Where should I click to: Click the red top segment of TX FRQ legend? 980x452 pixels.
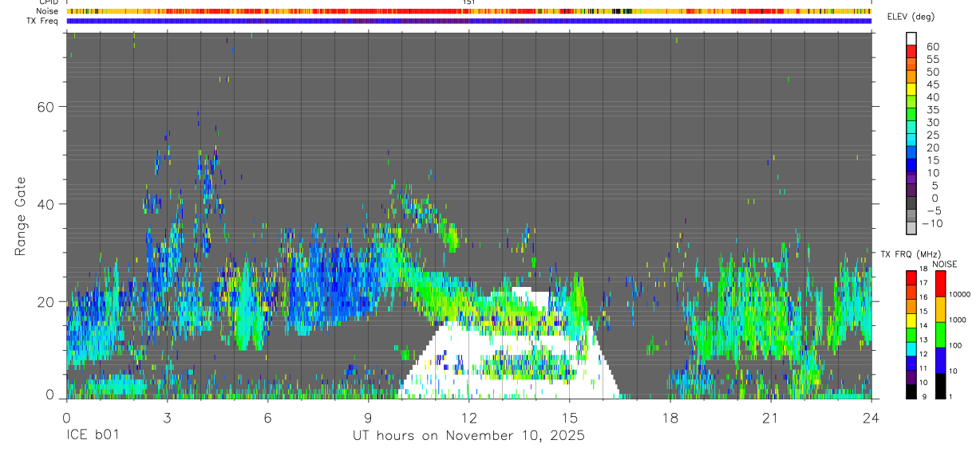(911, 278)
